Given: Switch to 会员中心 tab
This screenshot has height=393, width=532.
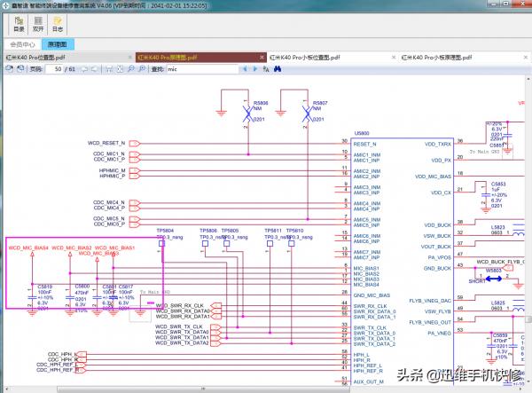Looking at the screenshot, I should [x=22, y=43].
